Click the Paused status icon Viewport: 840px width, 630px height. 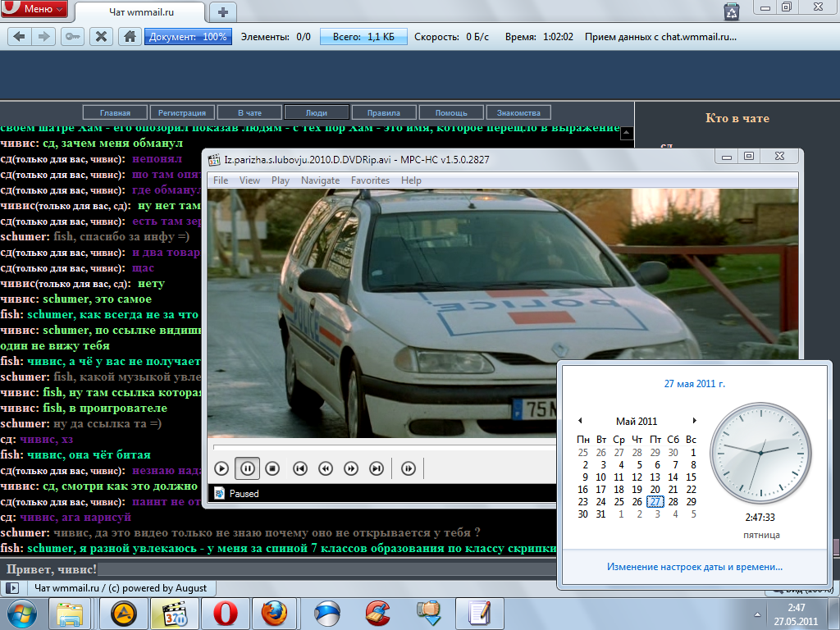point(219,493)
